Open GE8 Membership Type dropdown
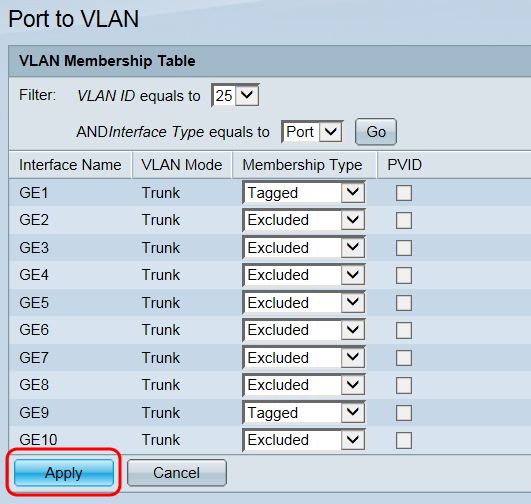The height and width of the screenshot is (504, 531). tap(304, 385)
